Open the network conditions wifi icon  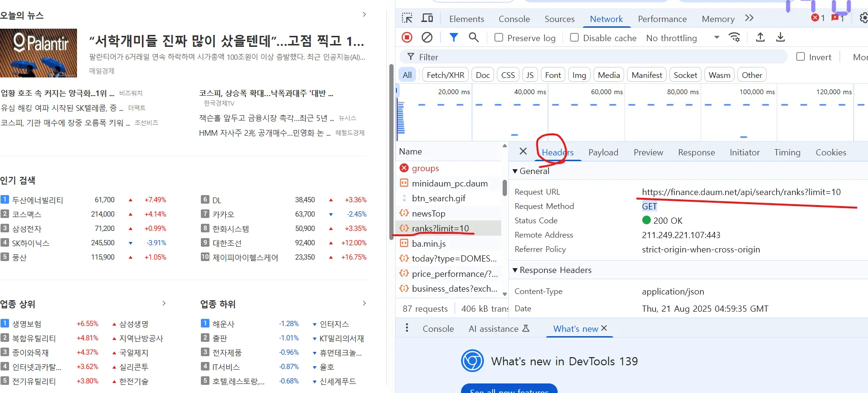pyautogui.click(x=734, y=37)
